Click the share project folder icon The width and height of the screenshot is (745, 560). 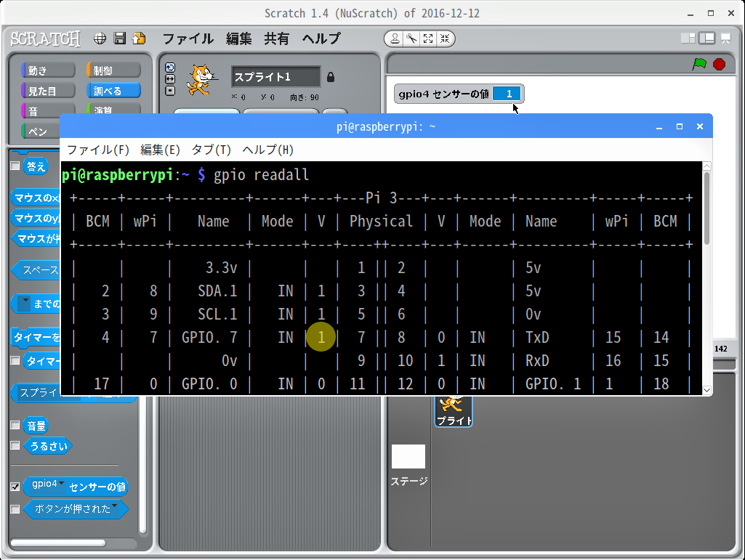coord(140,38)
